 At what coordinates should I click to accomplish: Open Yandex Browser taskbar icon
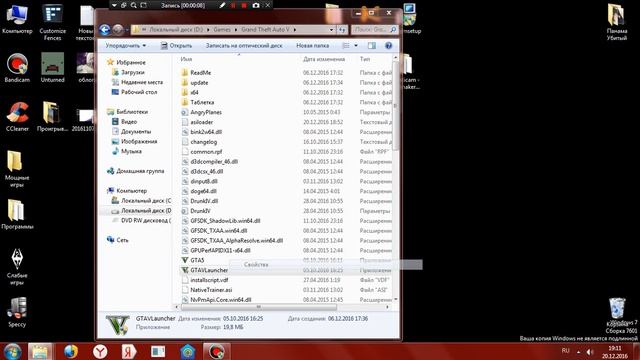(100, 351)
